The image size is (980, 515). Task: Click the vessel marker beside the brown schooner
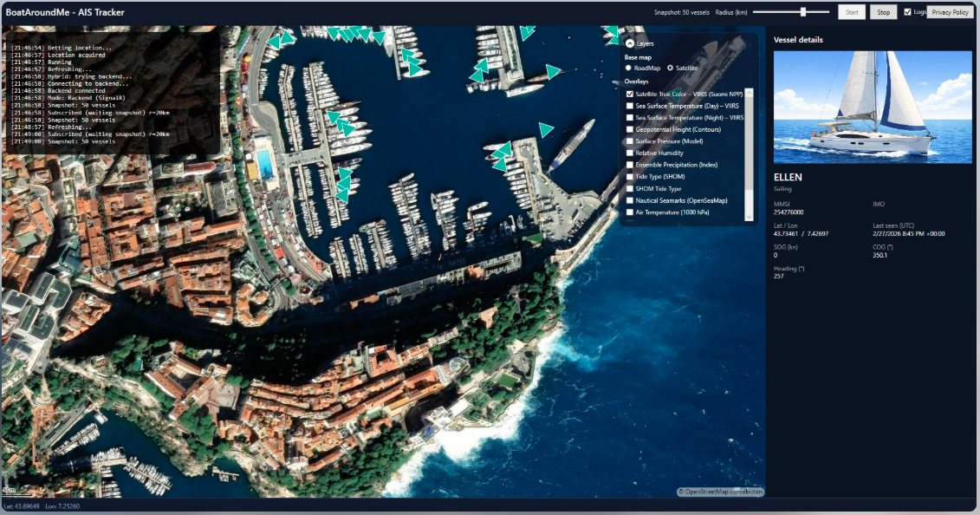click(x=552, y=71)
